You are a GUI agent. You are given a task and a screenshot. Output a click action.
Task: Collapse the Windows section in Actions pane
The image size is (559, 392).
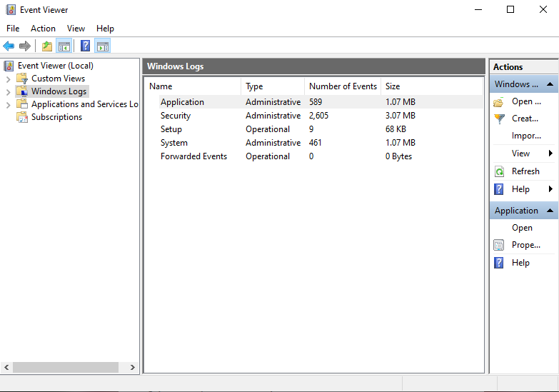pyautogui.click(x=550, y=84)
